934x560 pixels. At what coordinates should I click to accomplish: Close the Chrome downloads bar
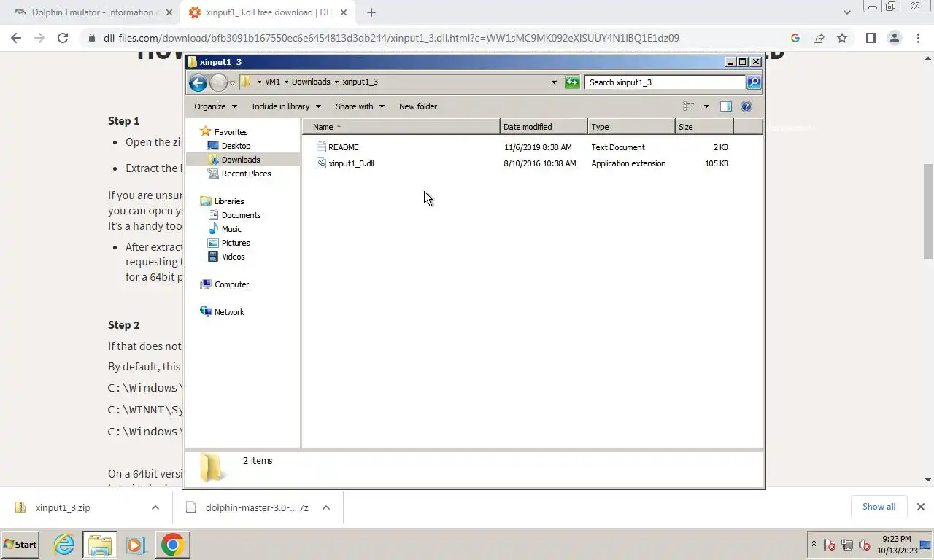pyautogui.click(x=920, y=507)
